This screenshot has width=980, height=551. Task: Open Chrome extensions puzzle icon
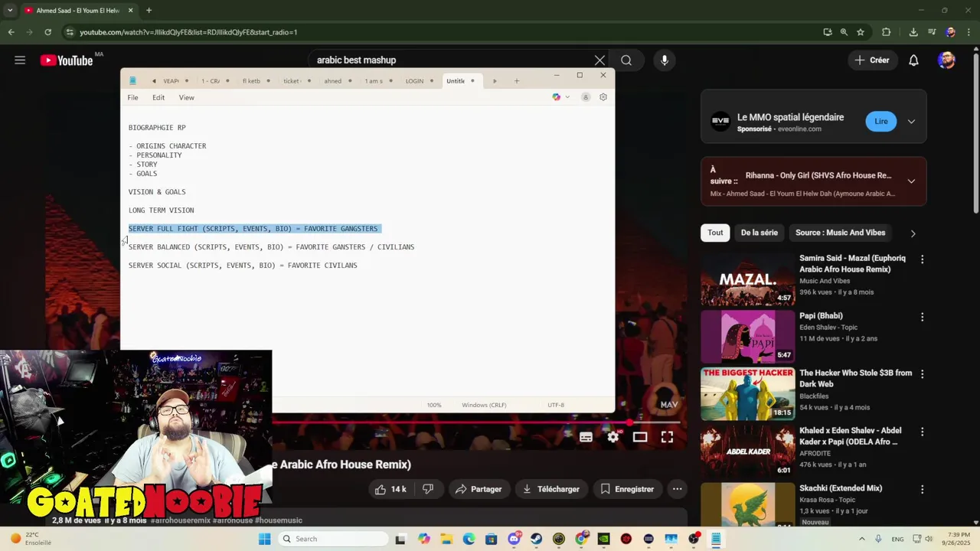click(x=886, y=32)
